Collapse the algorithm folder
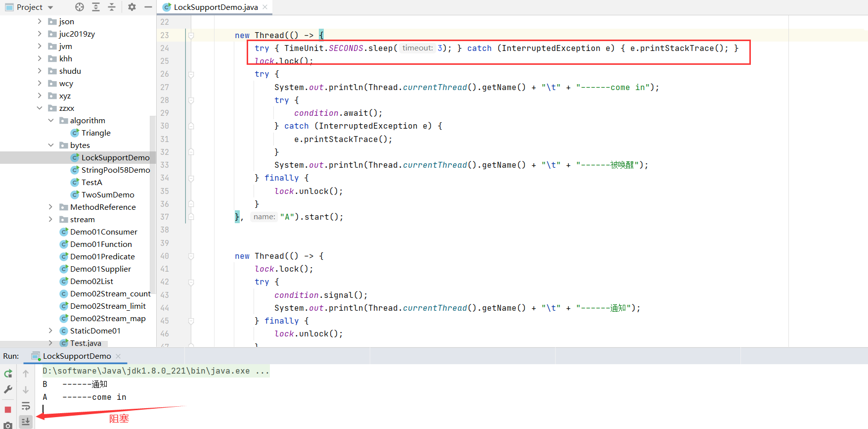 coord(51,120)
